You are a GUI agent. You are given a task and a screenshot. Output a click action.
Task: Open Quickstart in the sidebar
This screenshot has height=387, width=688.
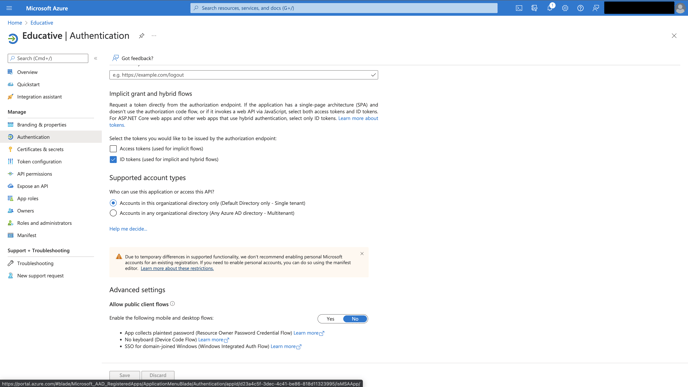[x=28, y=84]
